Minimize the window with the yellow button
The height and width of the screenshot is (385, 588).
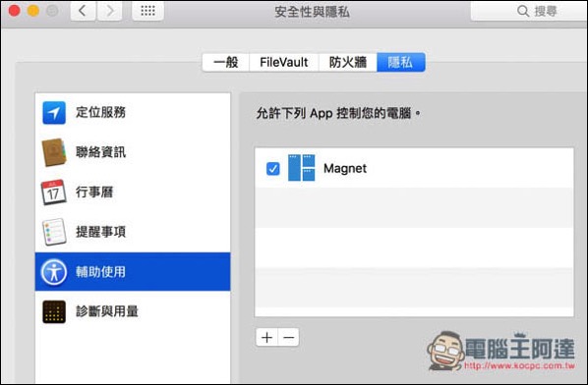click(x=33, y=11)
